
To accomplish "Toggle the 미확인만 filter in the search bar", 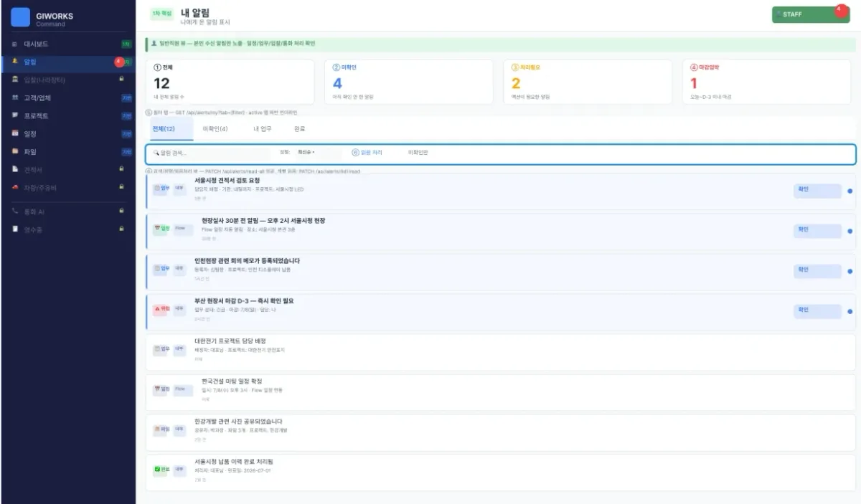I will pyautogui.click(x=418, y=153).
